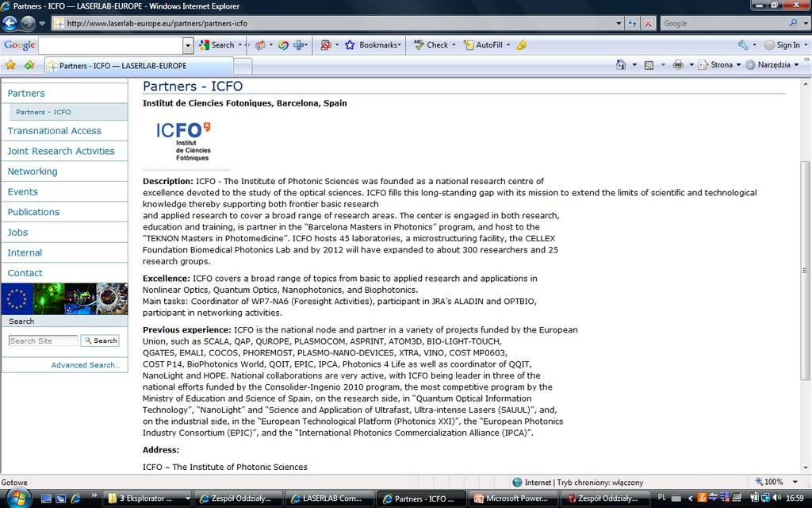Click the Google Toolbar Search button
812x508 pixels.
click(217, 45)
